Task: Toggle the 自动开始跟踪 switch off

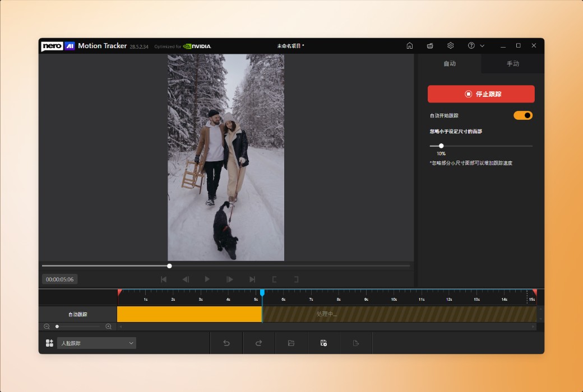Action: pos(522,115)
